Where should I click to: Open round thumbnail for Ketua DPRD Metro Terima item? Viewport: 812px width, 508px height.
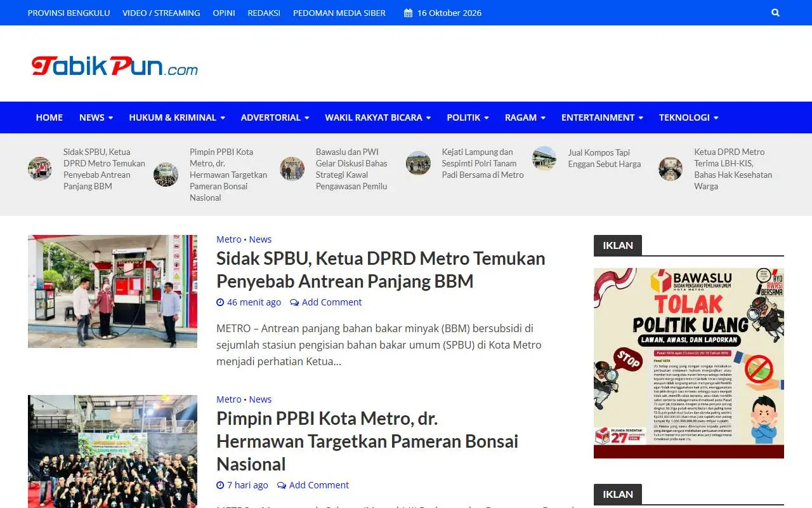point(671,169)
